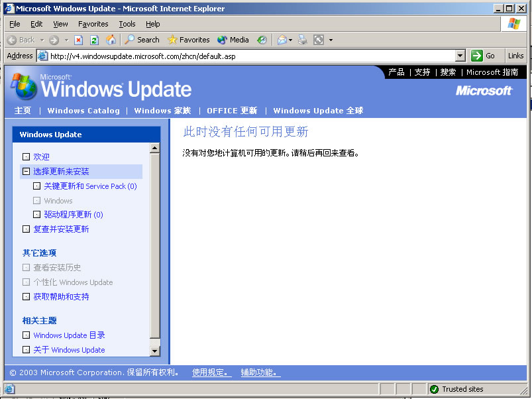Viewport: 532px width, 399px height.
Task: Click the Windows Update globe logo
Action: [23, 86]
